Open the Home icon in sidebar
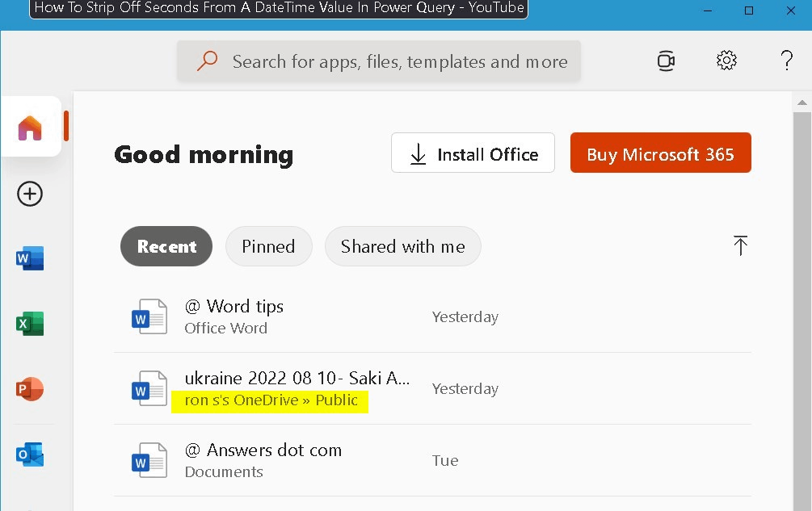 (30, 128)
